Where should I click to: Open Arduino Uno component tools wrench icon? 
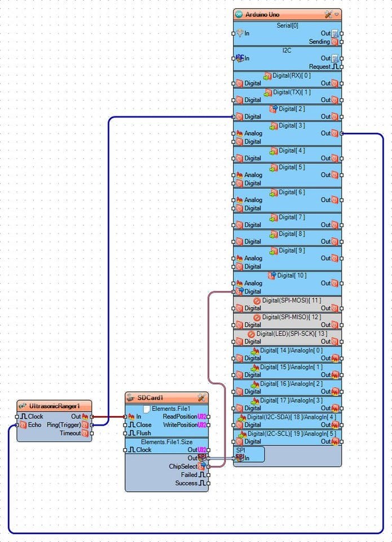tap(328, 15)
